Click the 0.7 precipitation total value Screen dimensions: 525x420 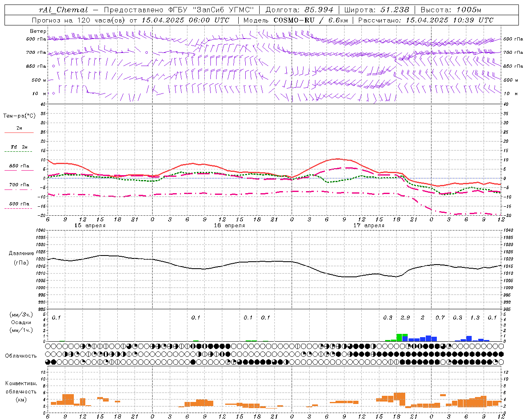440,318
